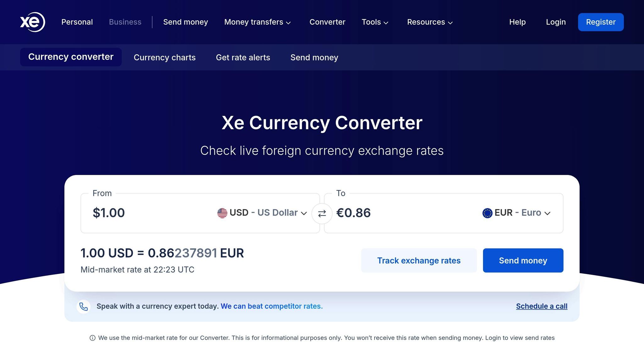The height and width of the screenshot is (362, 644).
Task: Select Business in the top navigation
Action: point(125,22)
